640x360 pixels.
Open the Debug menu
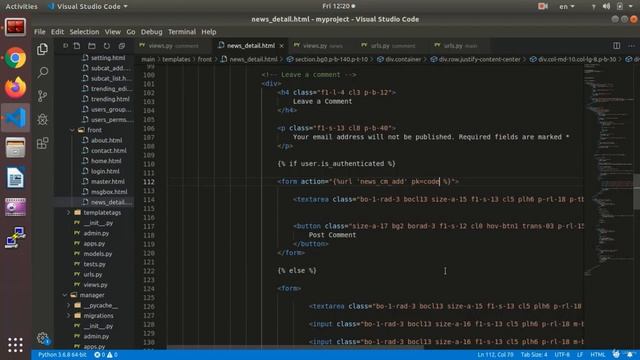(151, 32)
